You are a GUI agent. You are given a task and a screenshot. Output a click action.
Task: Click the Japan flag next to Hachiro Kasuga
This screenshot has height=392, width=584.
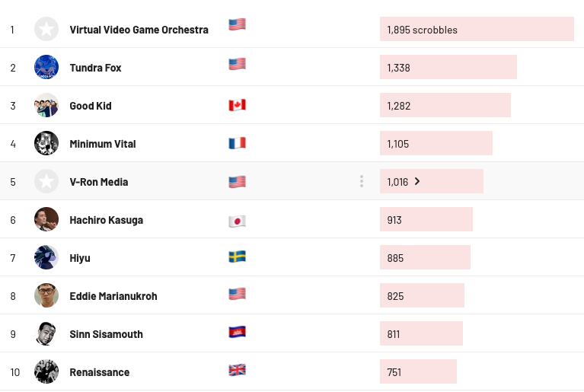click(x=237, y=221)
